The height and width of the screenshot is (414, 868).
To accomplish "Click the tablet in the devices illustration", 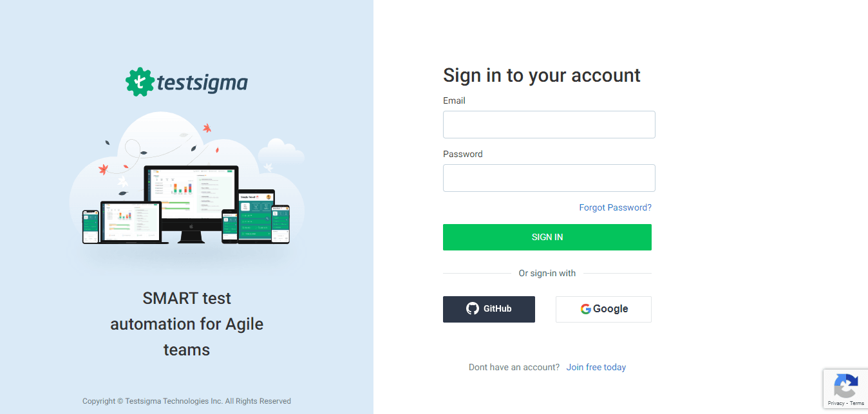I will tap(256, 216).
